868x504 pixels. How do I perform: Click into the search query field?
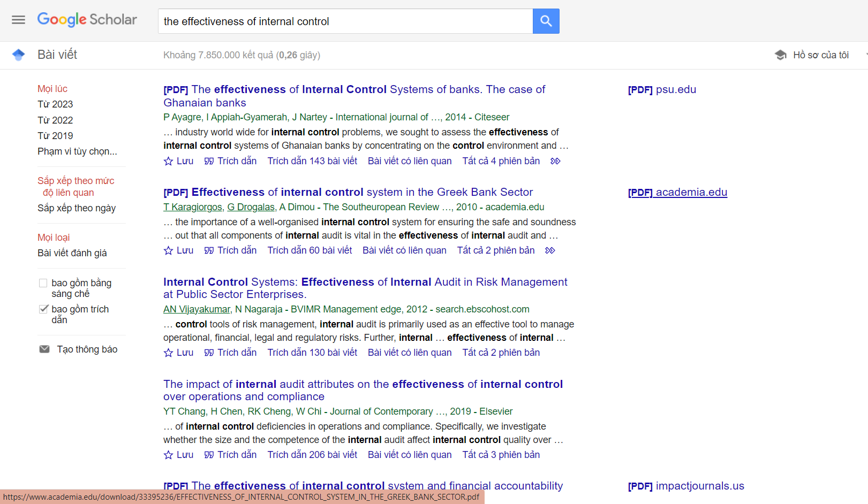pos(345,21)
